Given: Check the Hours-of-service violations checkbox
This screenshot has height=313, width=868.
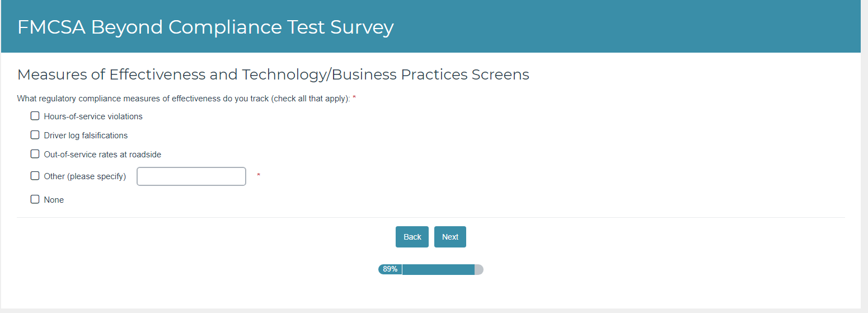Looking at the screenshot, I should tap(35, 116).
